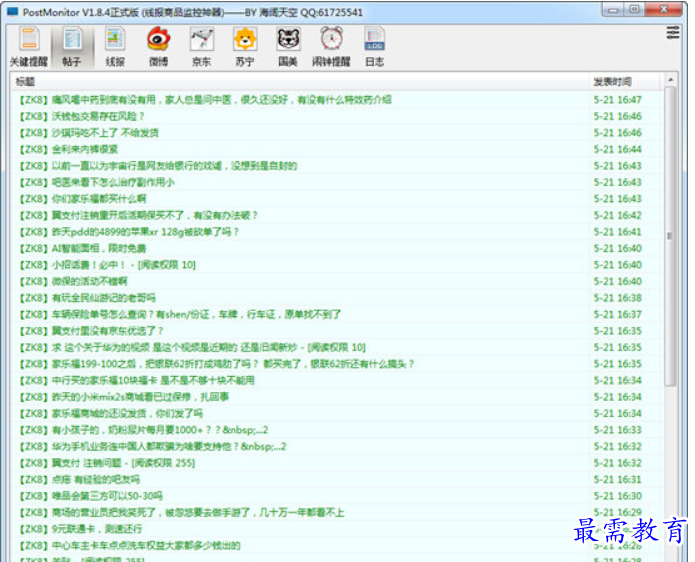
Task: Open the 国美 Gome icon
Action: (288, 47)
